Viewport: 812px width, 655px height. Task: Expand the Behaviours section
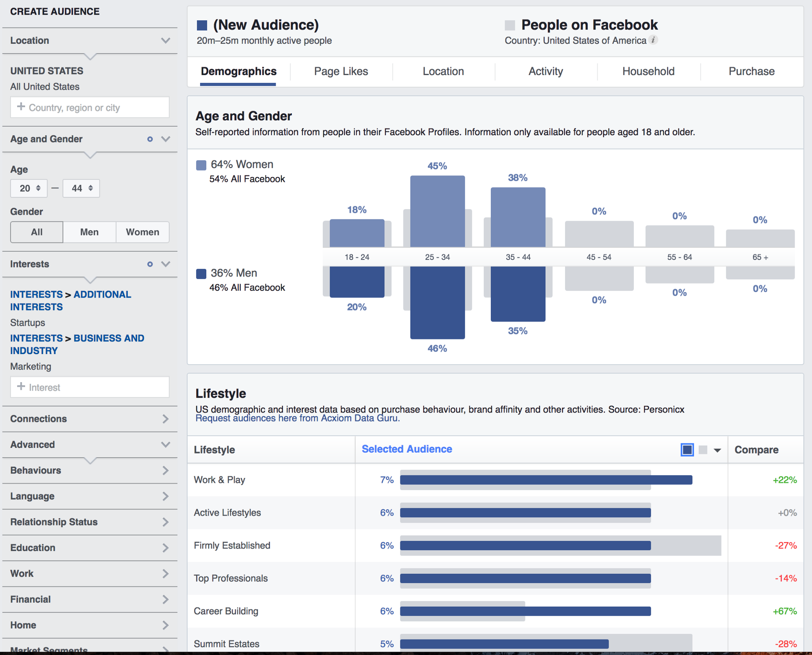(90, 470)
